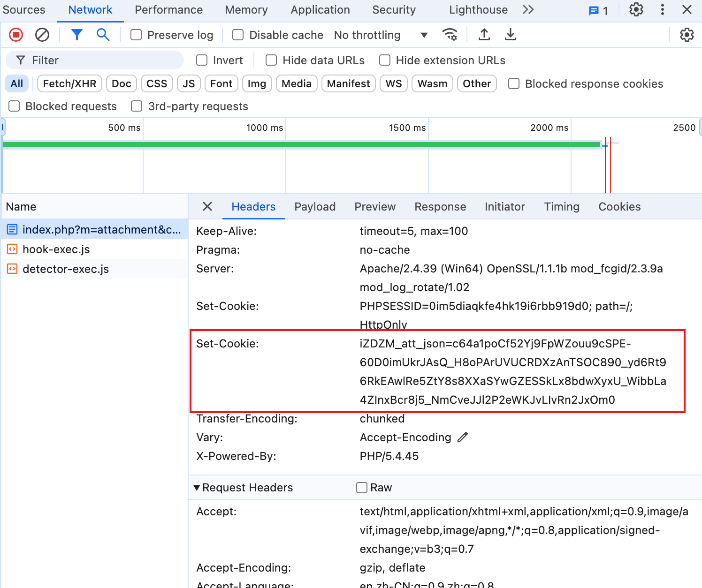
Task: Edit the Accept-Encoding vary header
Action: [462, 437]
